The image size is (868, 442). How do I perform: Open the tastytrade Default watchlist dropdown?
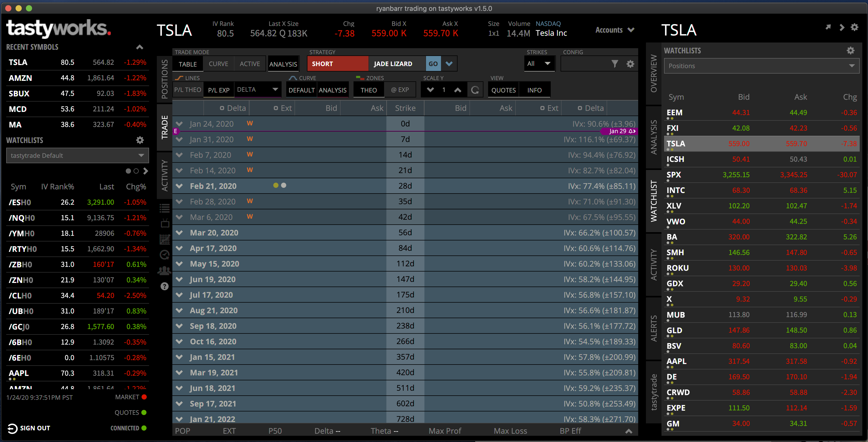point(77,155)
